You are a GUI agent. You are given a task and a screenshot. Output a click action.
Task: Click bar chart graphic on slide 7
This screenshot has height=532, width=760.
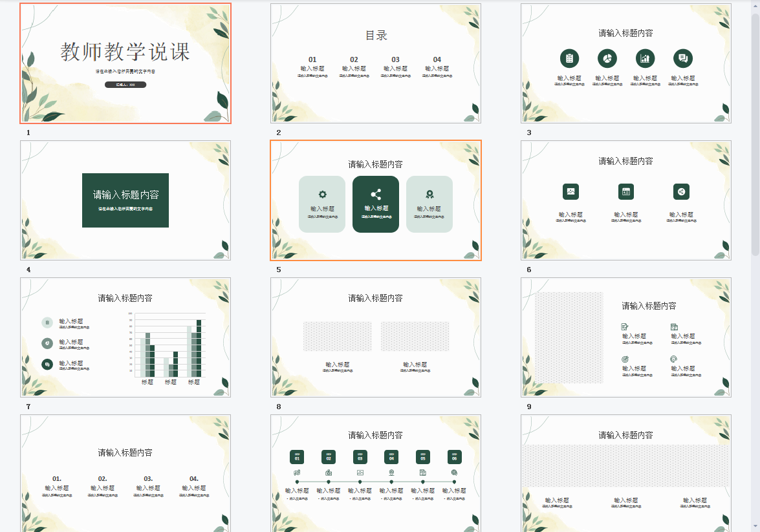167,348
